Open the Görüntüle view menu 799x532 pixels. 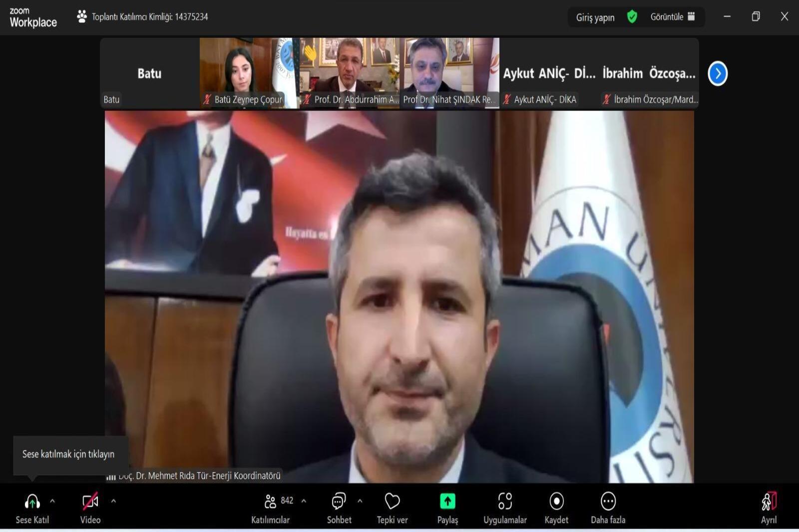pos(672,17)
